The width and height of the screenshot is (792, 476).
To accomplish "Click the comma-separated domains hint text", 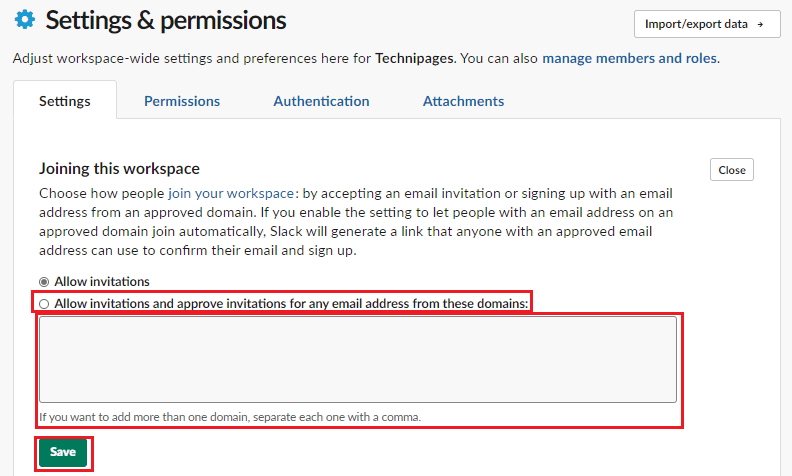I will point(230,417).
